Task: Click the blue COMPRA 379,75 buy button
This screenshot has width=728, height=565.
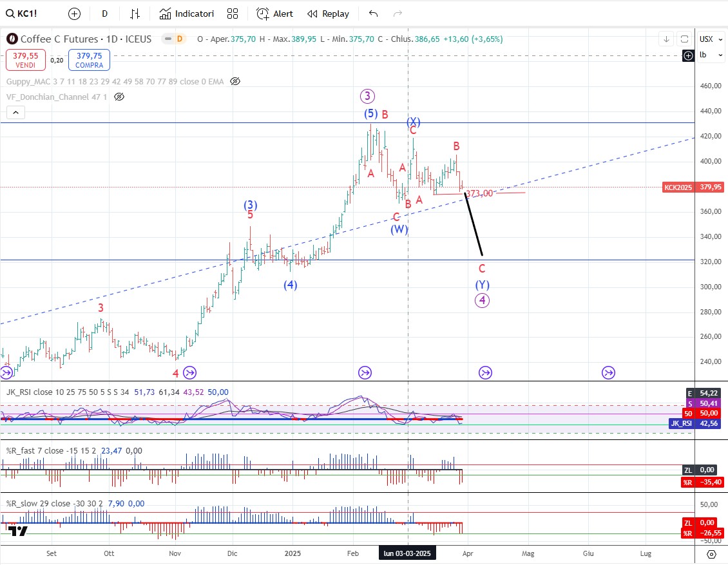Action: 89,60
